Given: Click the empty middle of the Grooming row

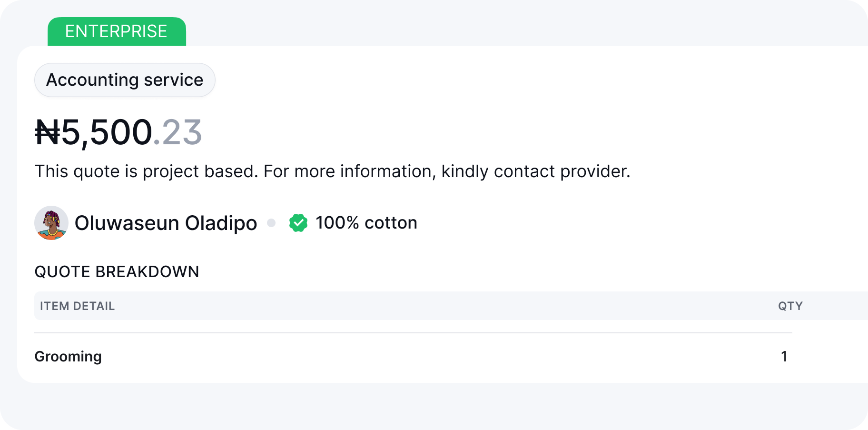Looking at the screenshot, I should tap(428, 357).
